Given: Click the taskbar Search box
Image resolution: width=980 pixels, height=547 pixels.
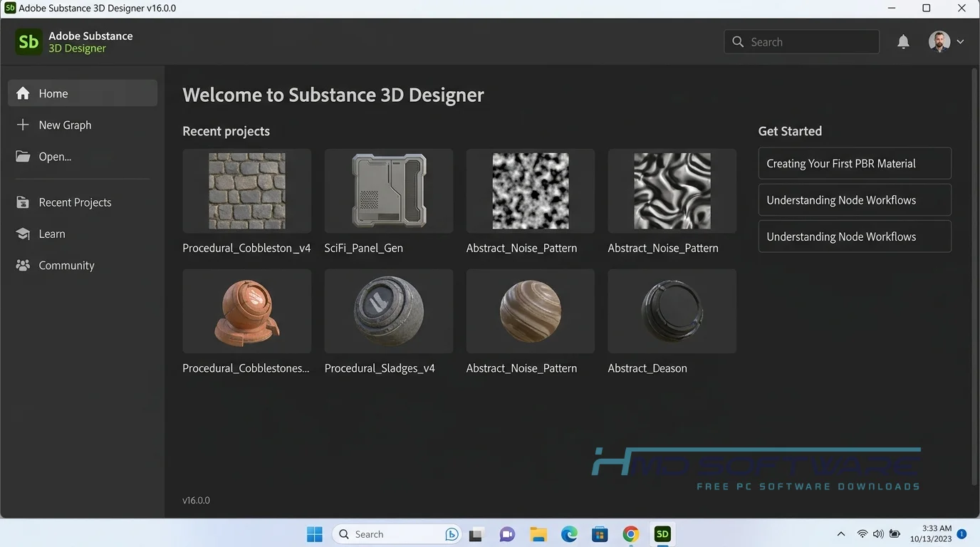Looking at the screenshot, I should (397, 534).
